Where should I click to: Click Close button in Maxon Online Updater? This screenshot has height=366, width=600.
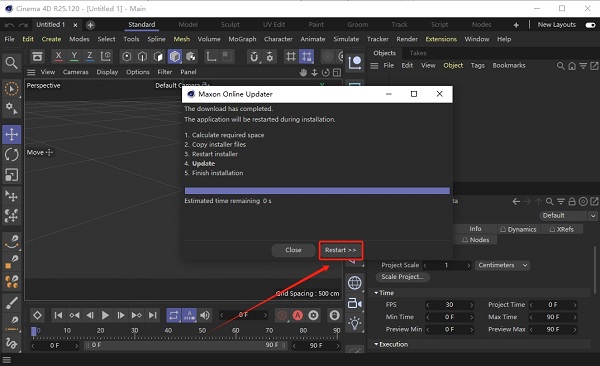click(x=293, y=250)
